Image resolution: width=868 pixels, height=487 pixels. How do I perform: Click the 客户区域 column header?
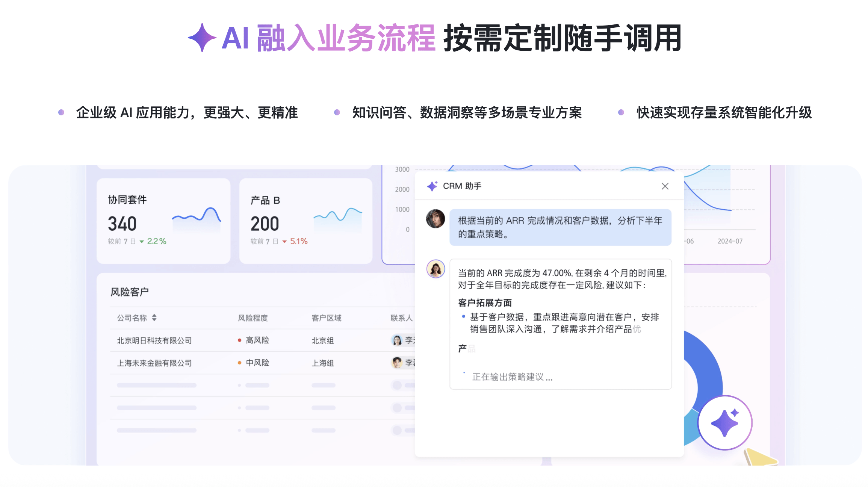coord(326,318)
